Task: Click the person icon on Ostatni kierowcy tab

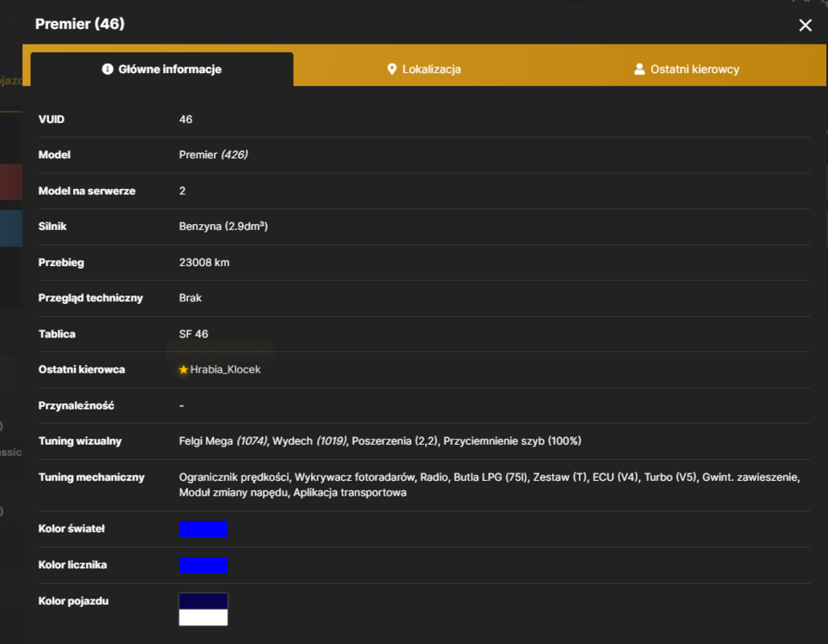Action: [x=639, y=70]
